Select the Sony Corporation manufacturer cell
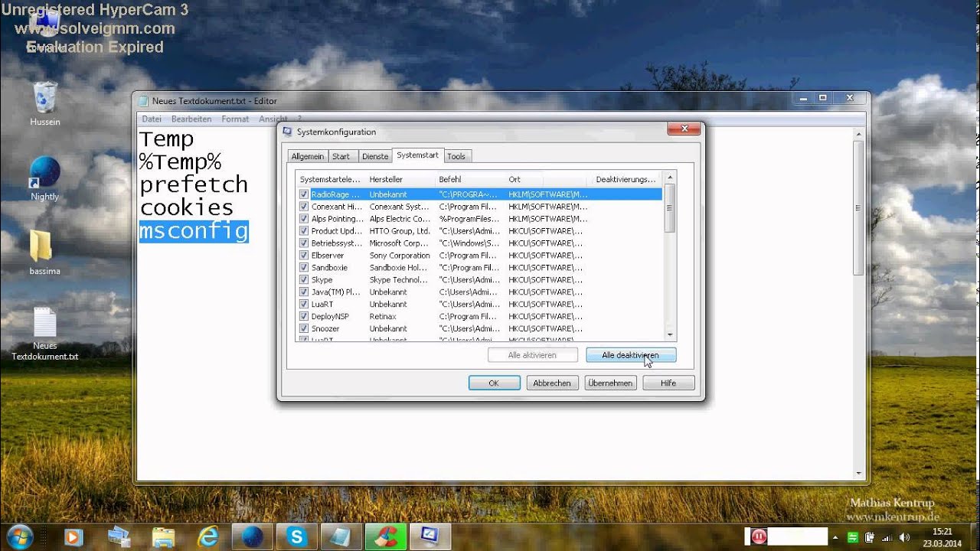 pos(400,256)
